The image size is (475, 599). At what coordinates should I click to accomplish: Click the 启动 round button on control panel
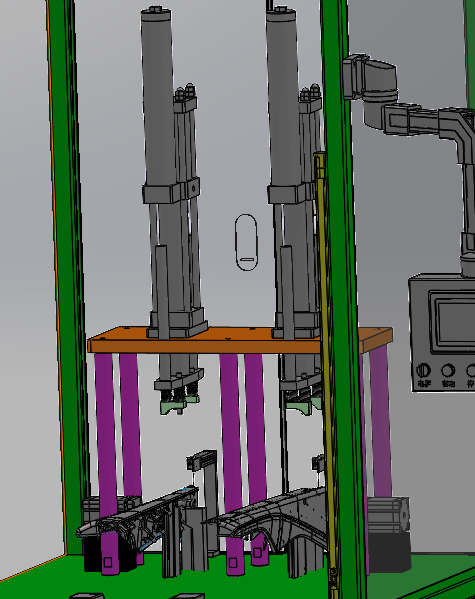point(448,370)
